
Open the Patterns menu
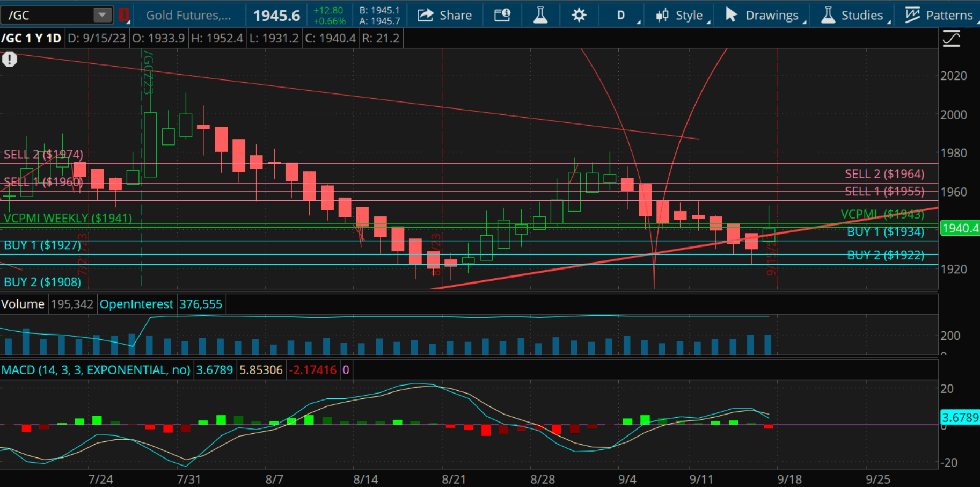point(939,15)
